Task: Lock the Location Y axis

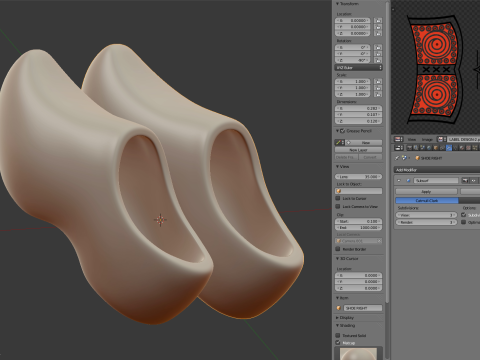Action: 378,27
